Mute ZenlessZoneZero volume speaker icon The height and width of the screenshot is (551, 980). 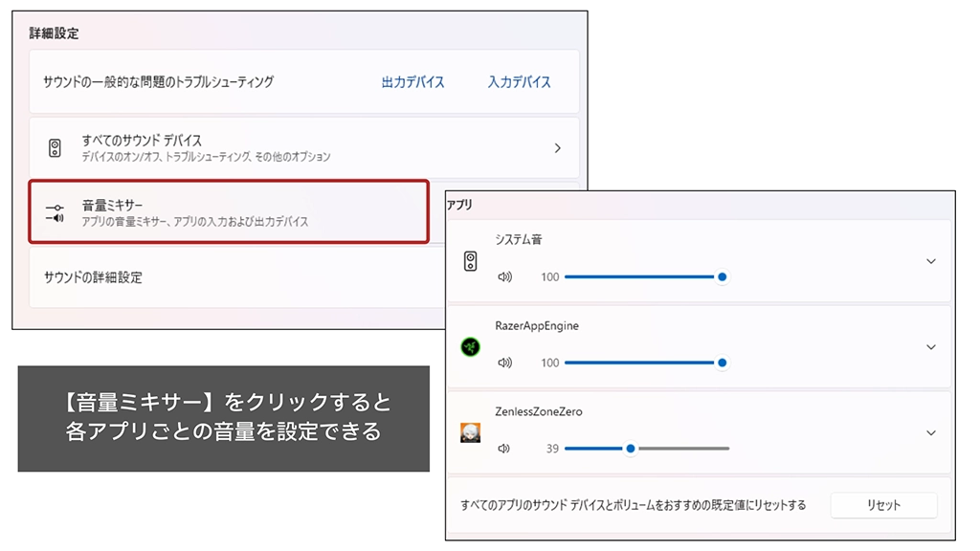click(504, 449)
